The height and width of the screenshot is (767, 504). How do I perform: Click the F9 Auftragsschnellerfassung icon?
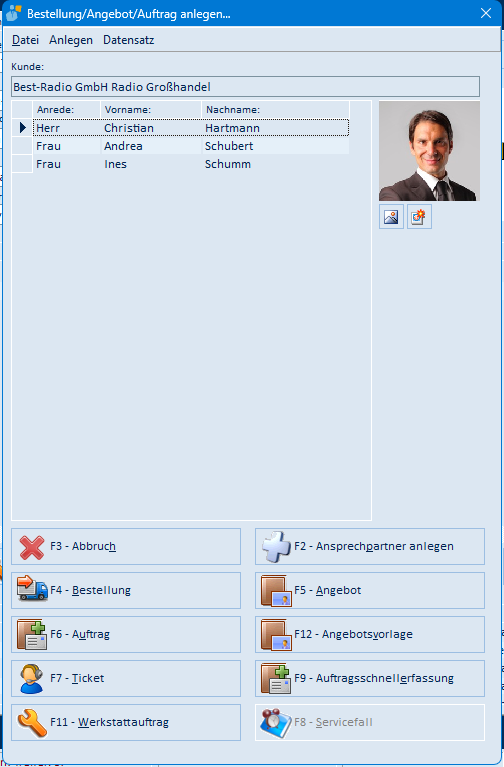click(276, 678)
